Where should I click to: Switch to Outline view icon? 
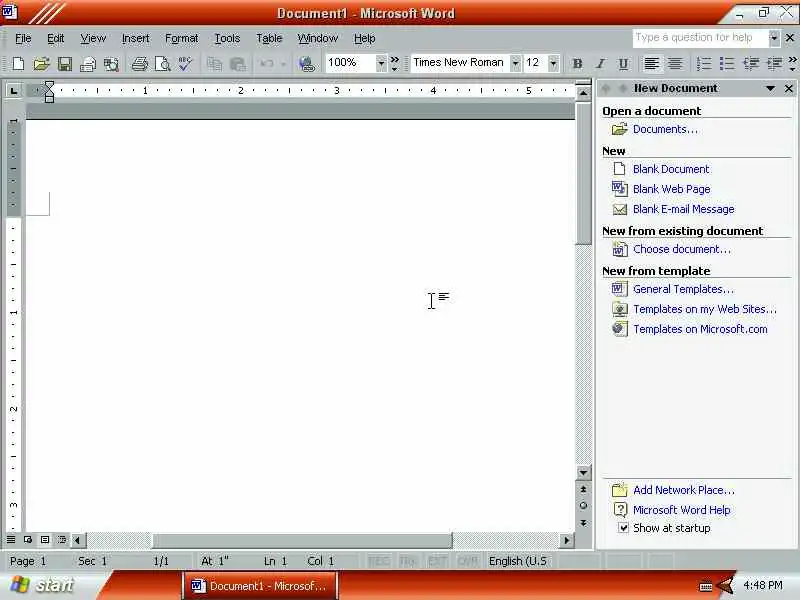(x=62, y=539)
